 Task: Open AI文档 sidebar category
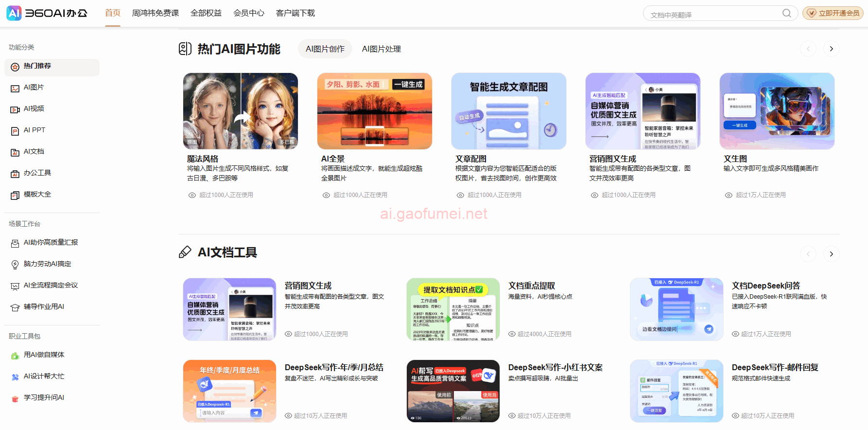[x=34, y=152]
